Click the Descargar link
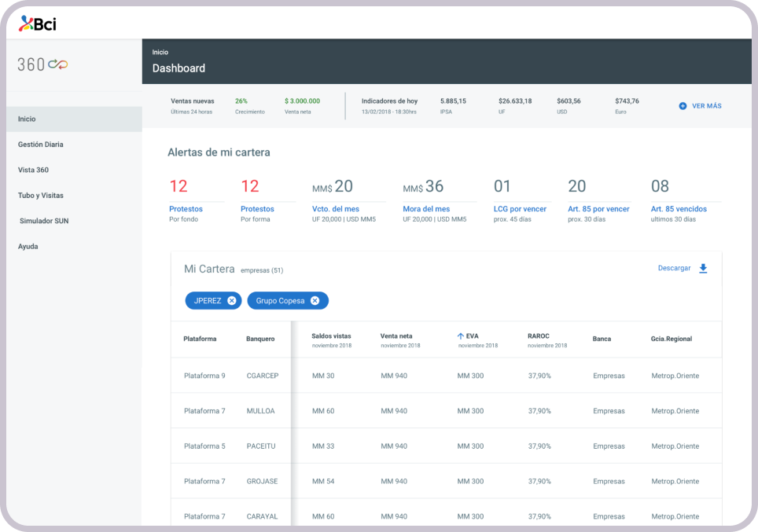This screenshot has height=532, width=758. pos(674,269)
